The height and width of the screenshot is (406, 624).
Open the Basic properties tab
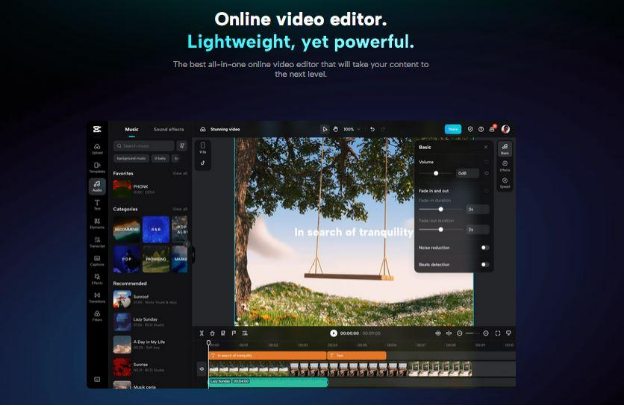pyautogui.click(x=505, y=149)
